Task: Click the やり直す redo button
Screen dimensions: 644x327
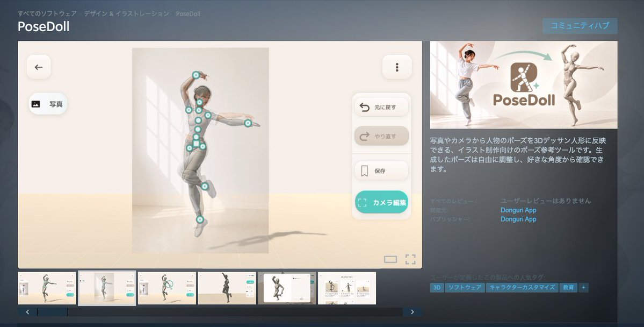Action: (381, 136)
